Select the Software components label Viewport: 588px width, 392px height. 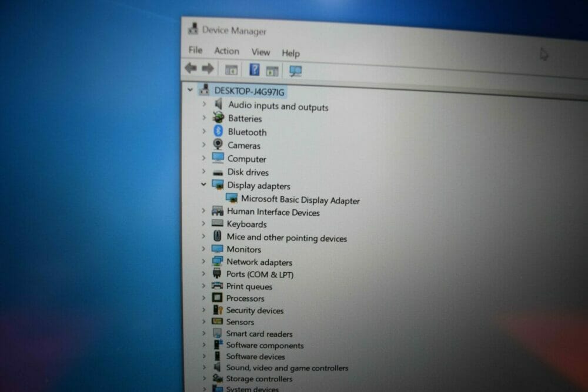point(265,345)
